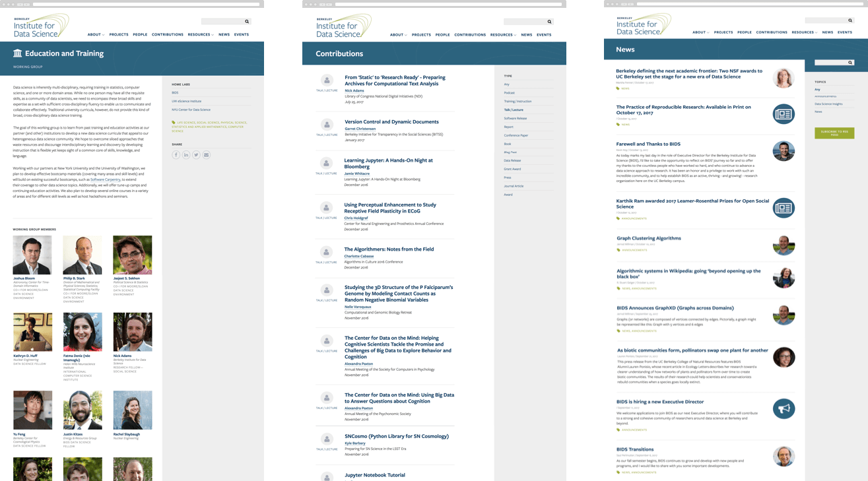868x481 pixels.
Task: Click the email share icon on Education page
Action: (x=206, y=155)
